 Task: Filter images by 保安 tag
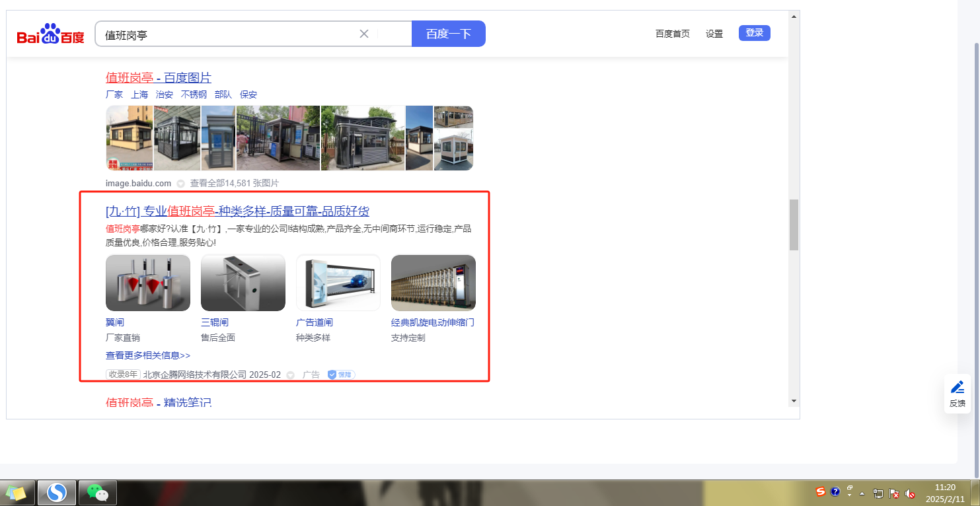point(248,94)
